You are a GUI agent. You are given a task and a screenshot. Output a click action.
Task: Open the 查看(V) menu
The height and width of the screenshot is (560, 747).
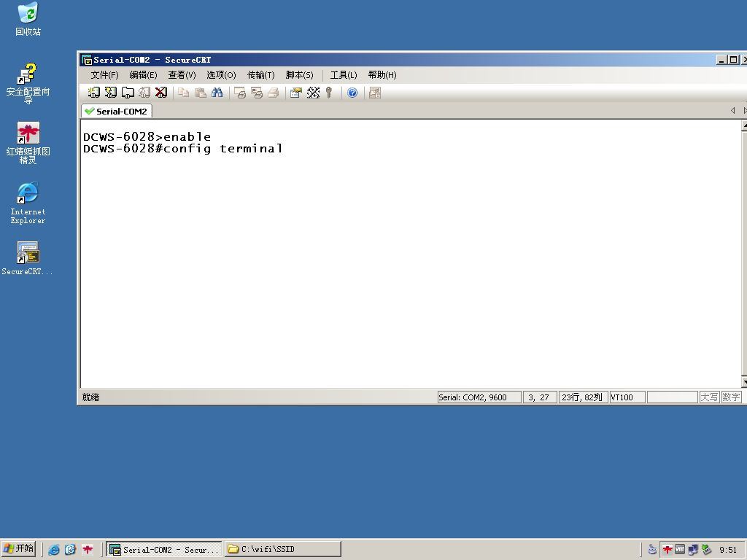(x=182, y=75)
